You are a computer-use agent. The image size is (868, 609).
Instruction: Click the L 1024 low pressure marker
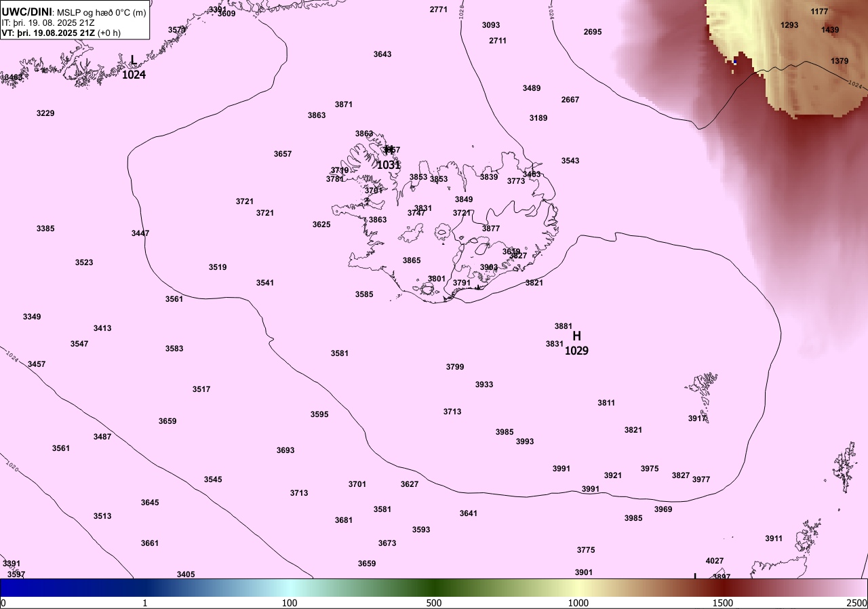point(134,68)
